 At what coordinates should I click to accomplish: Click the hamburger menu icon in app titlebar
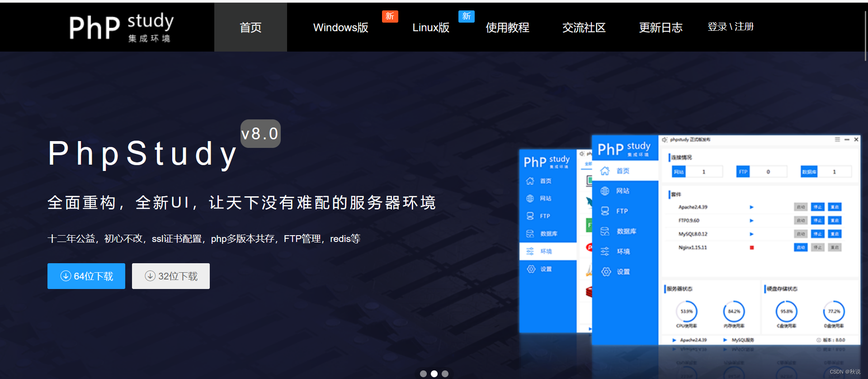837,140
